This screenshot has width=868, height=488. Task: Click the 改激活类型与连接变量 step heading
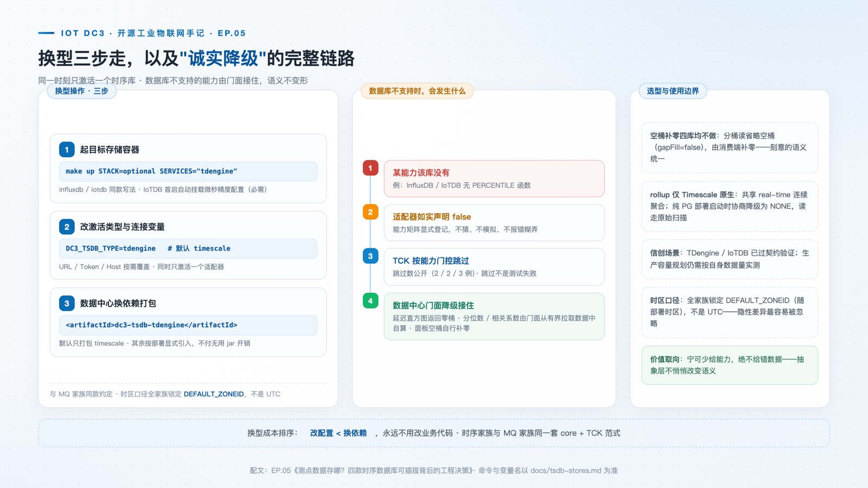click(x=122, y=227)
